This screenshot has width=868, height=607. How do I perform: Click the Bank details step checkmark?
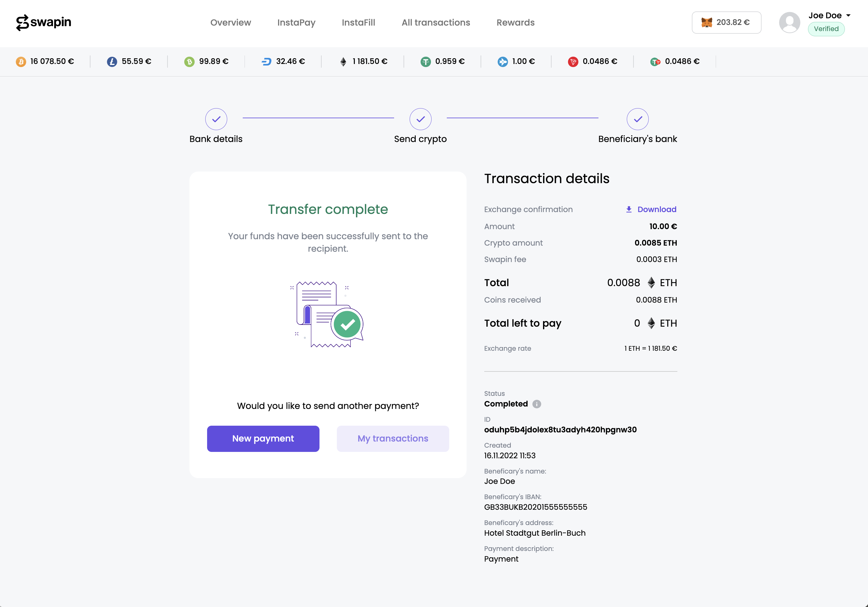coord(216,119)
